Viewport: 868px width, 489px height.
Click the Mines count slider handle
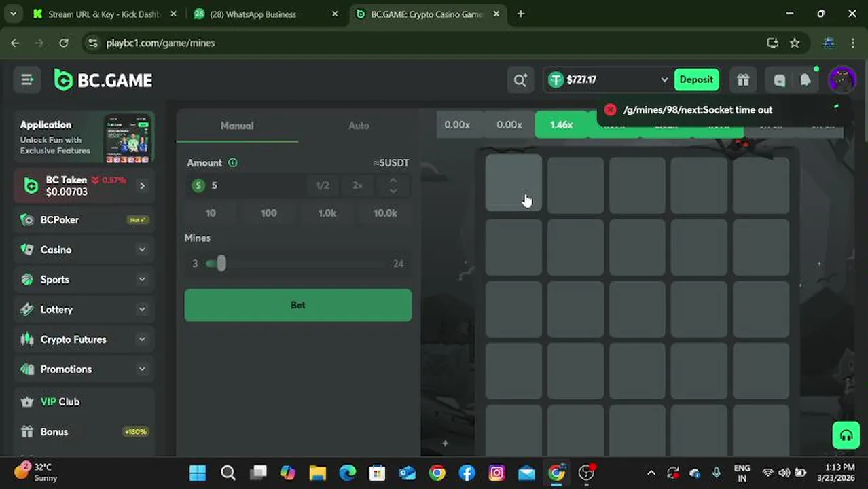pos(221,264)
